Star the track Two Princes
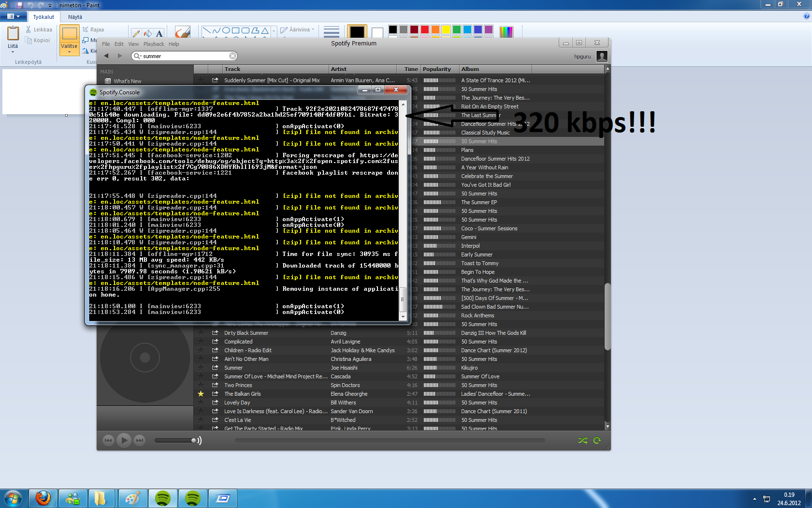812x508 pixels. 201,385
